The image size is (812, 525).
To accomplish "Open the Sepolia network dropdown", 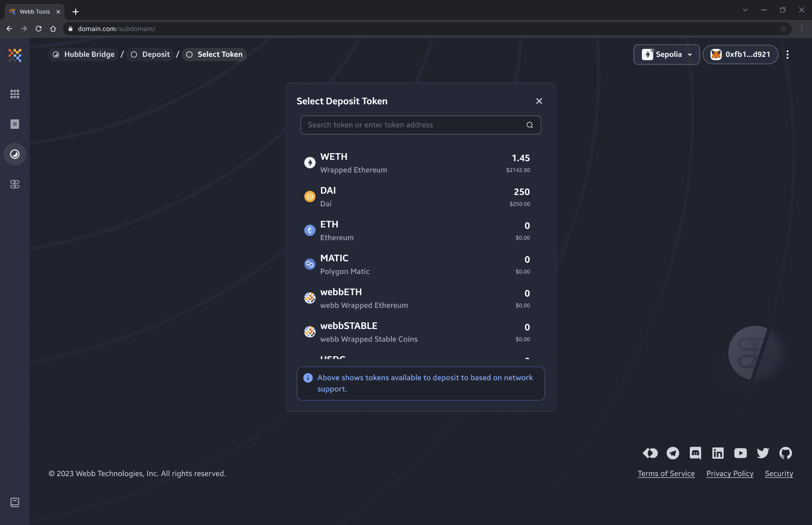I will tap(666, 55).
